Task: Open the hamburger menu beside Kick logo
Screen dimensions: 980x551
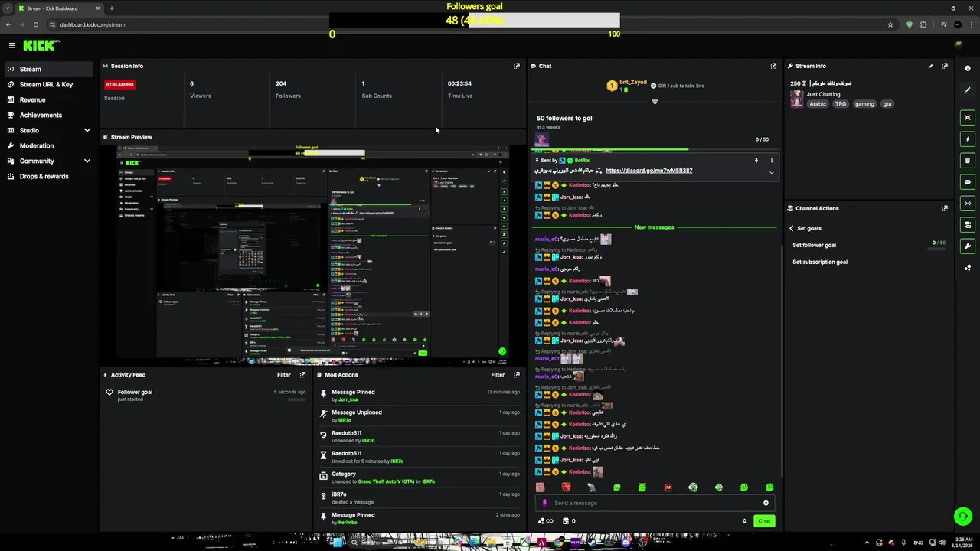Action: click(x=11, y=45)
